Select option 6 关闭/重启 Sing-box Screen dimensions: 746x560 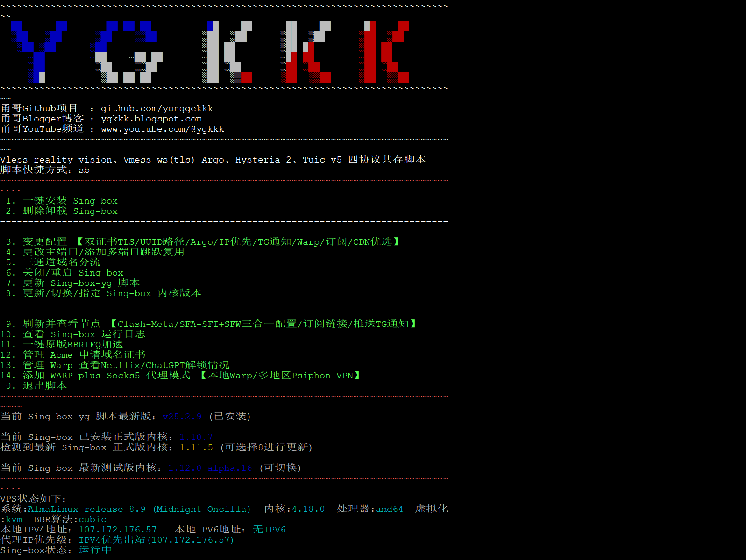coord(72,273)
